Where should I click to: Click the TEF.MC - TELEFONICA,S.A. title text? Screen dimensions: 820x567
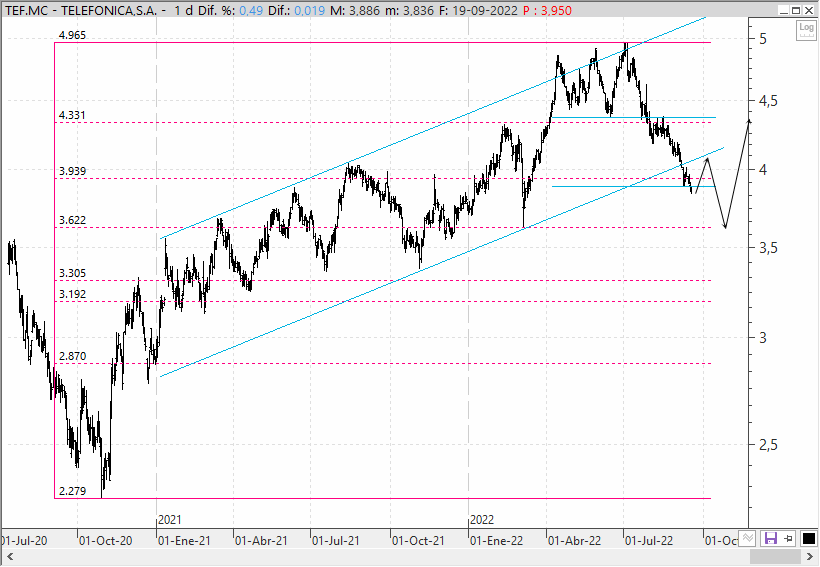(81, 10)
